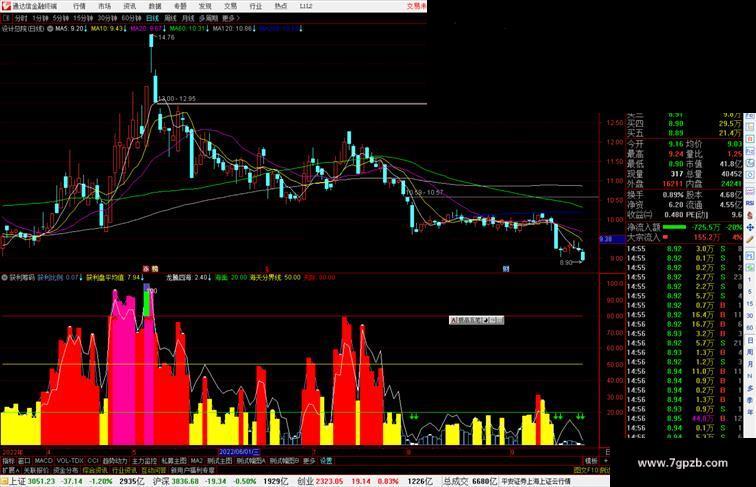Click the small floating toolbar over lower chart
Viewport: 756px width, 487px height.
coord(476,320)
